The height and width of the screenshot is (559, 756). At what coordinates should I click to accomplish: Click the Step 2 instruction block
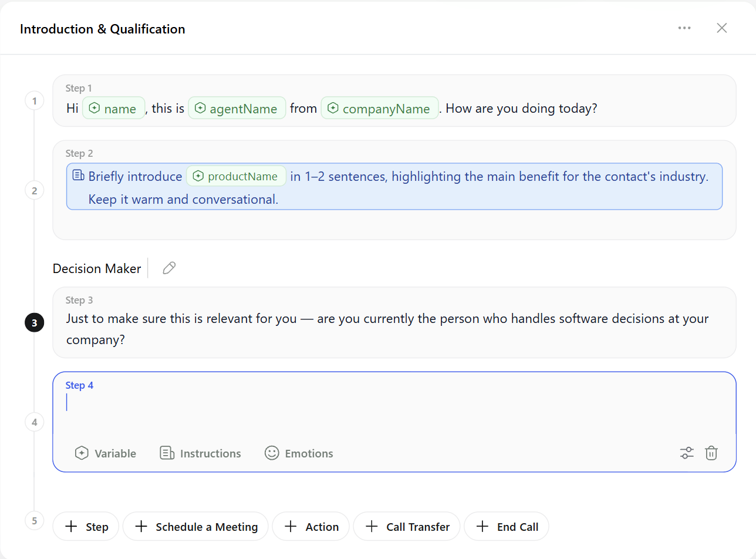[x=394, y=186]
